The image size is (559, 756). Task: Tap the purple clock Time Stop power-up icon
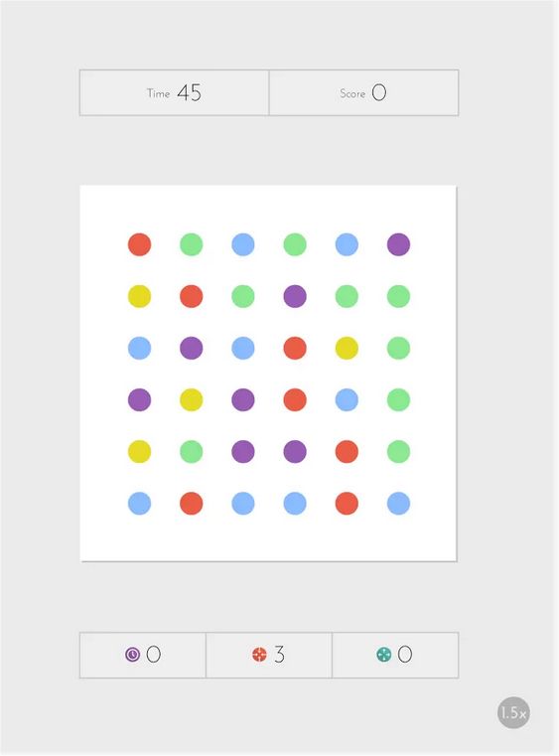(132, 655)
